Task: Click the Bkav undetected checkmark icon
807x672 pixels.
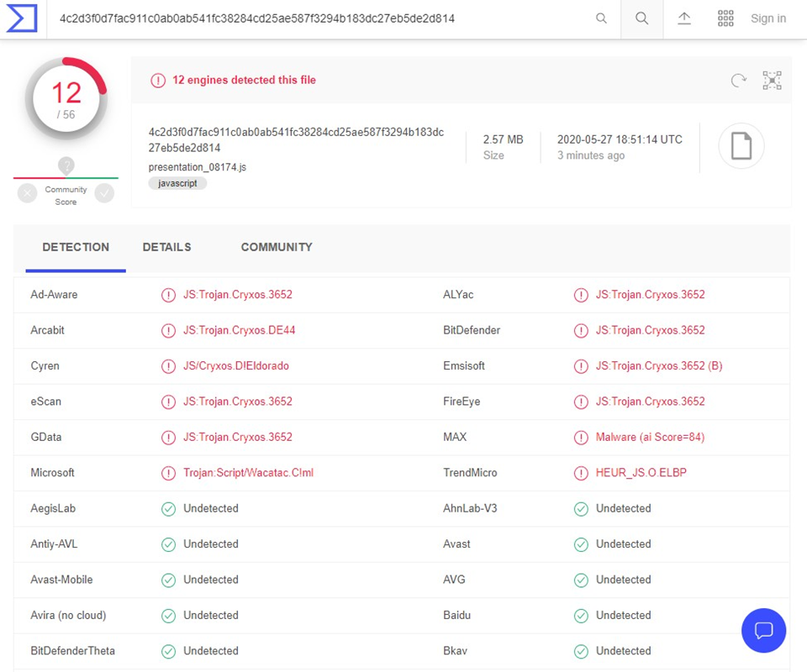Action: (x=581, y=652)
